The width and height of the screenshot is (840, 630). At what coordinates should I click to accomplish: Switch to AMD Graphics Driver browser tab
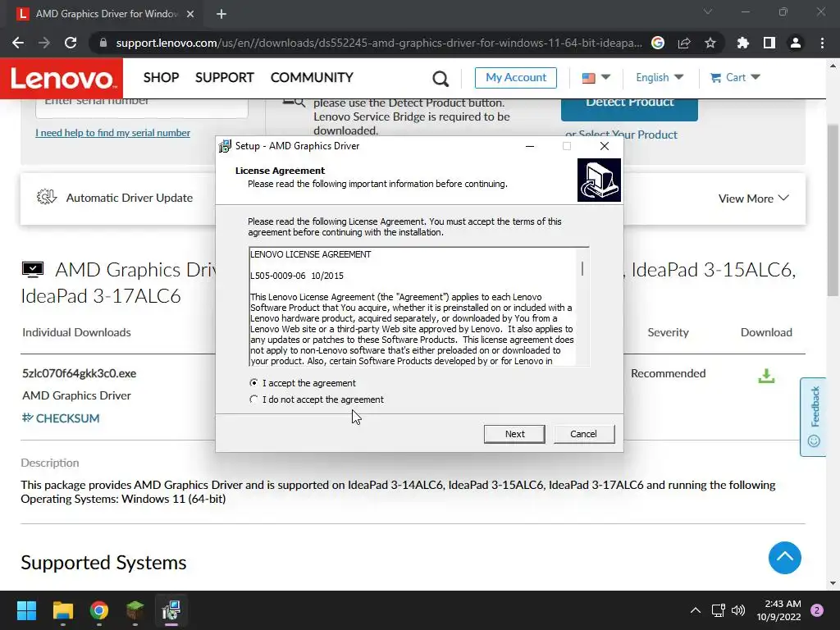(106, 14)
